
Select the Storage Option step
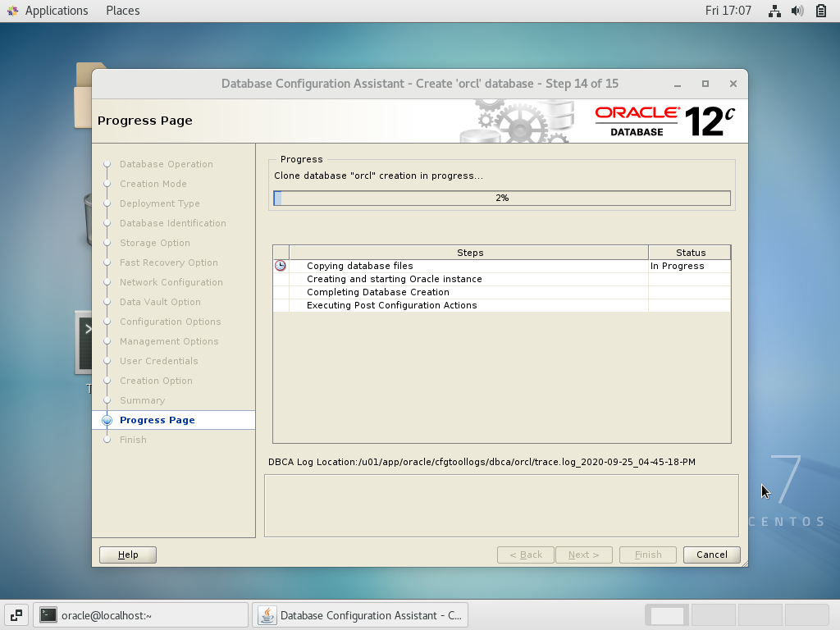155,243
